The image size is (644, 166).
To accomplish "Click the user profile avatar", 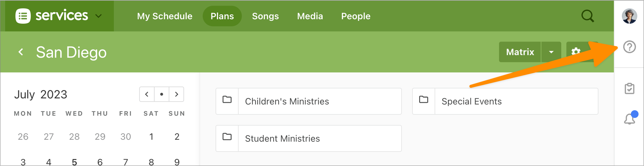I will [x=629, y=16].
